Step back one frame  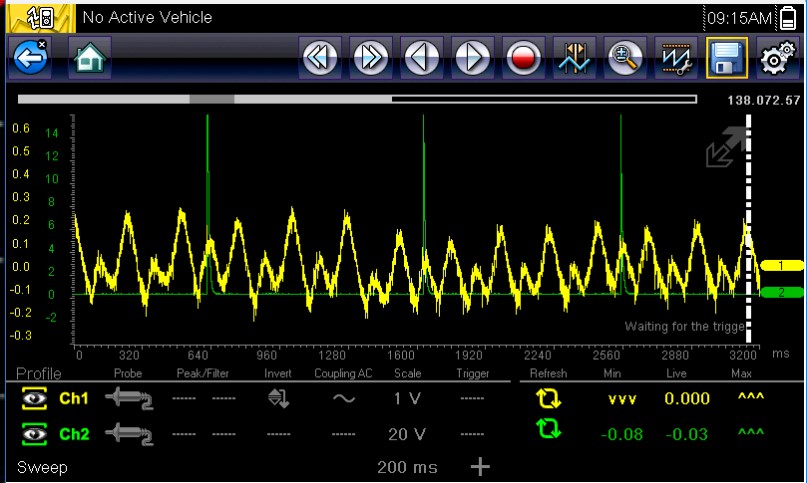tap(422, 60)
